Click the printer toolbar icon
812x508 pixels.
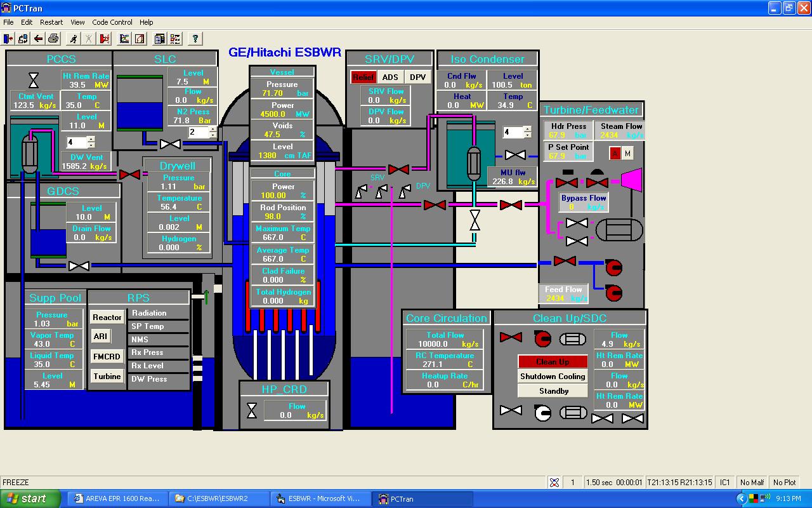pos(54,39)
